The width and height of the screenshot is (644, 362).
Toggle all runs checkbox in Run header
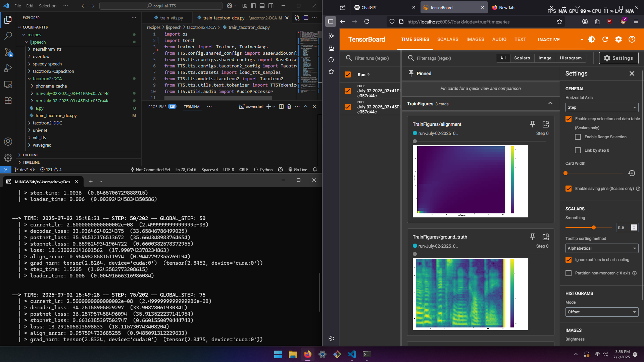tap(348, 74)
